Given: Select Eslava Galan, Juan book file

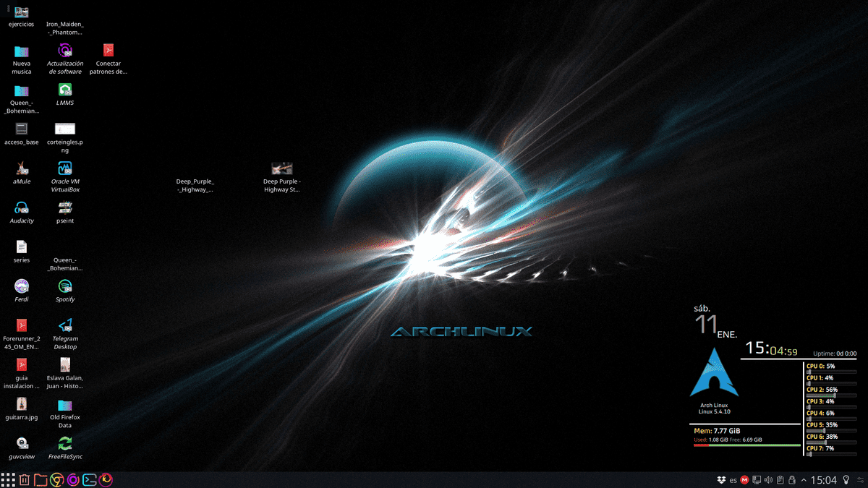Looking at the screenshot, I should point(65,373).
